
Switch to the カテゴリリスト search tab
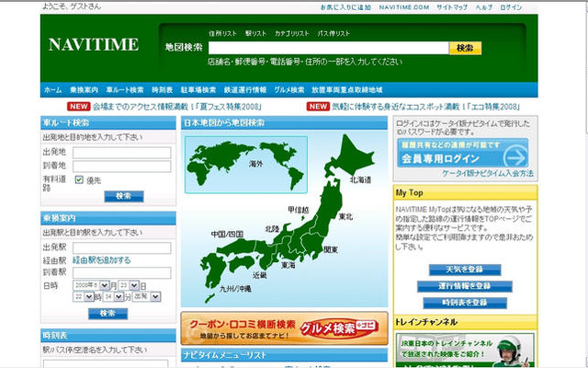(x=292, y=33)
